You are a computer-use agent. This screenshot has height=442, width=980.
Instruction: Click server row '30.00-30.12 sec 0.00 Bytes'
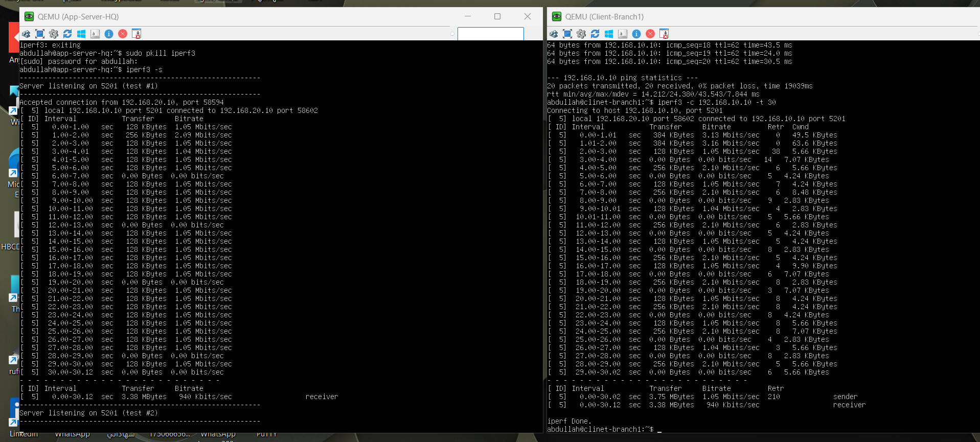coord(122,372)
